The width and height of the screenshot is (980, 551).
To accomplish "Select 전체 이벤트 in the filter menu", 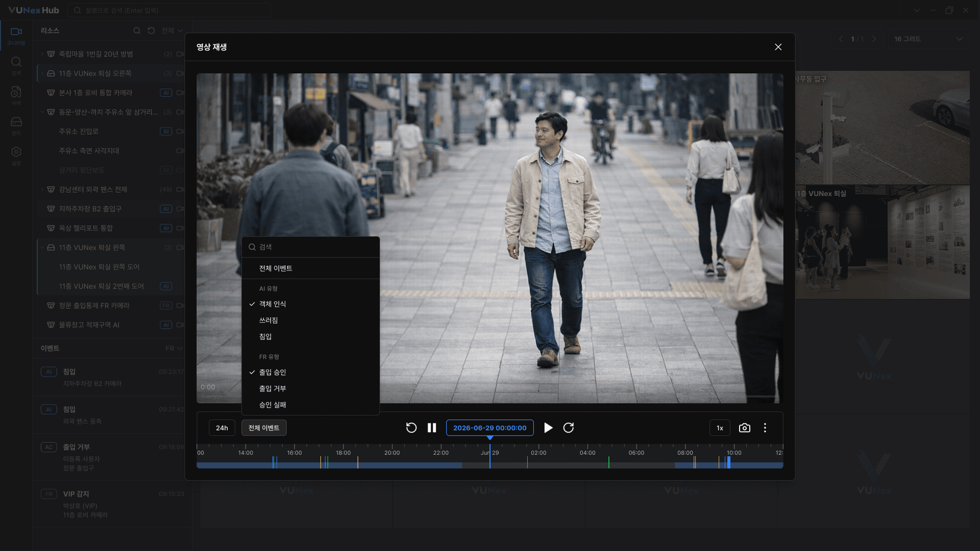I will point(310,268).
